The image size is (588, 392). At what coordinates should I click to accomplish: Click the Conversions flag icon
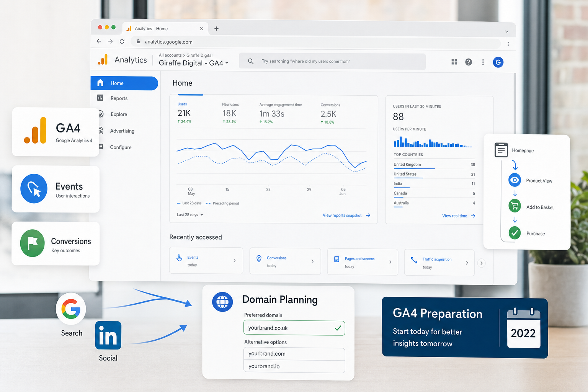tap(33, 243)
